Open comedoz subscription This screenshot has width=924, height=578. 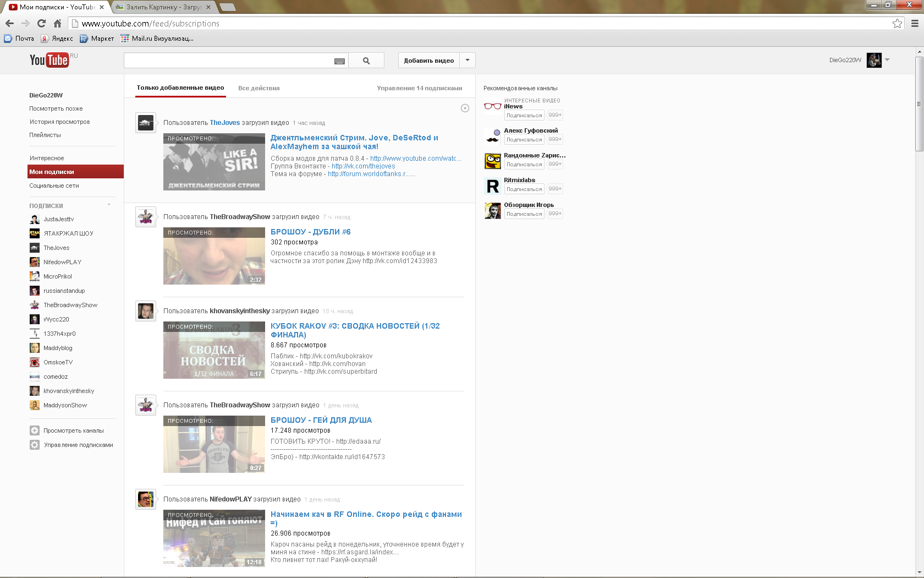(x=56, y=377)
